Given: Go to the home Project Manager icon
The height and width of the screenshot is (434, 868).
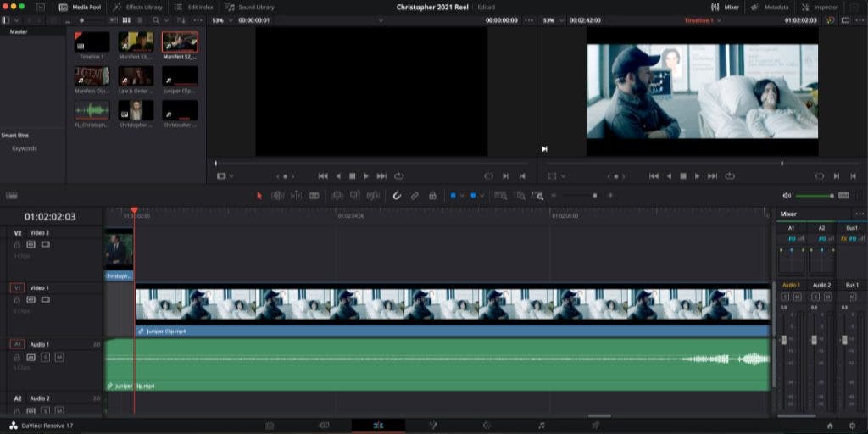Looking at the screenshot, I should click(830, 426).
